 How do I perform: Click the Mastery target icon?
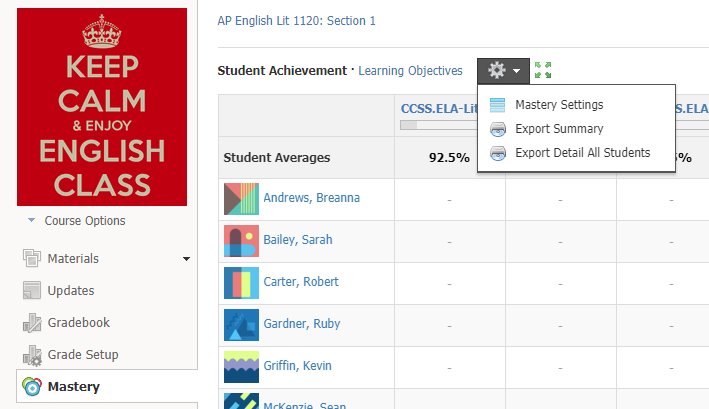click(x=31, y=387)
